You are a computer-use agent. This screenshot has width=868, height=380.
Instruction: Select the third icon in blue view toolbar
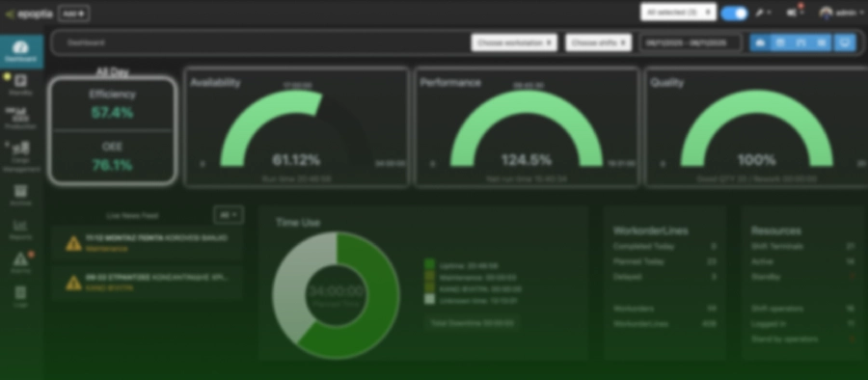[801, 42]
